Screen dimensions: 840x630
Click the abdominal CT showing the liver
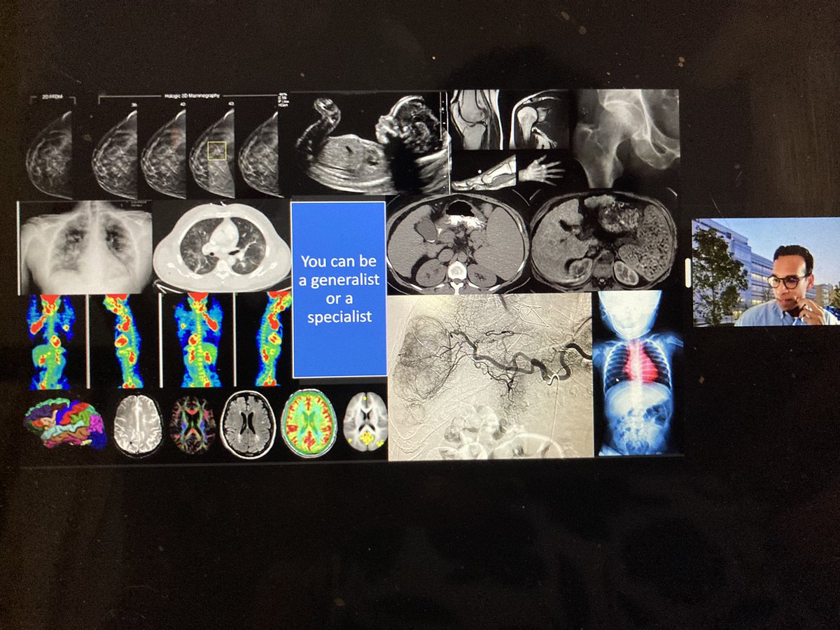[x=603, y=241]
